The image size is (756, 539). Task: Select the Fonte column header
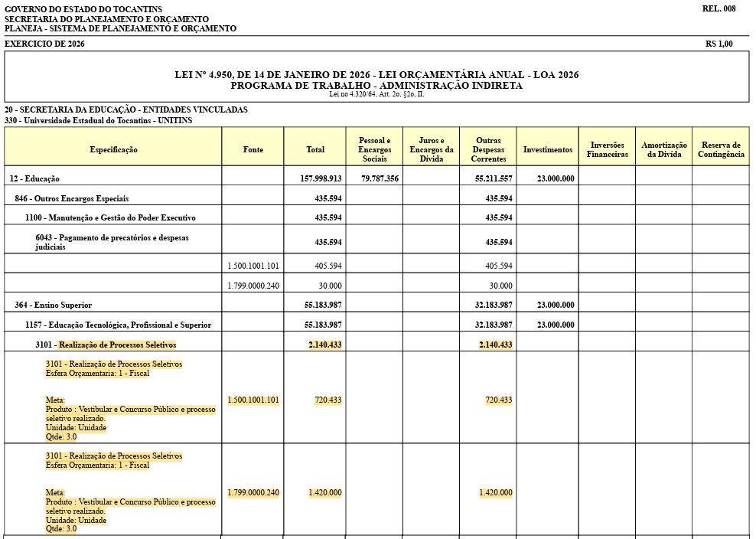253,149
